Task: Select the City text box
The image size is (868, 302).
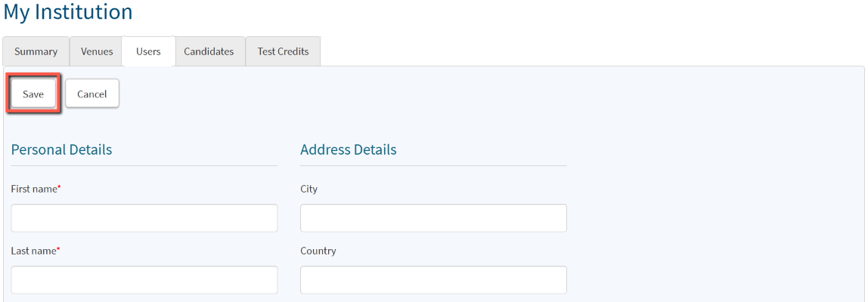Action: (x=433, y=218)
